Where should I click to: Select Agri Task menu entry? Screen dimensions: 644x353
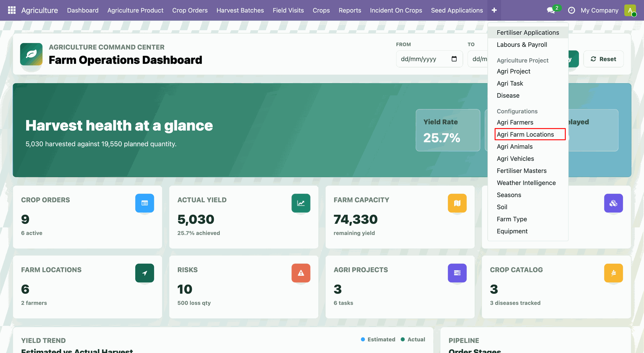click(528, 83)
